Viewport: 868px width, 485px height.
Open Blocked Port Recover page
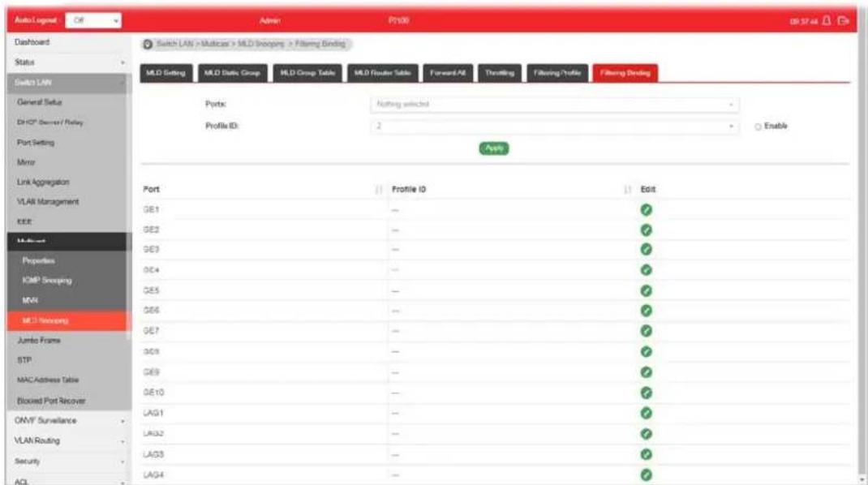coord(51,401)
